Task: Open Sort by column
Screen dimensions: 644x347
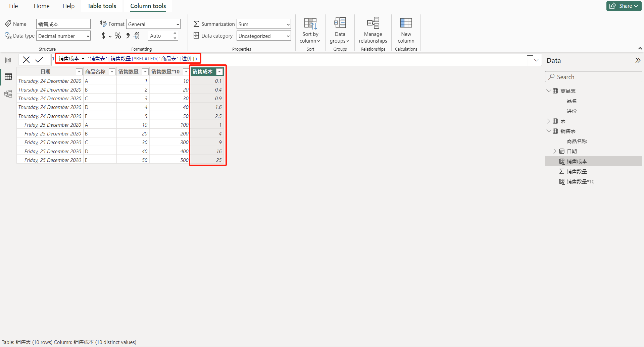Action: (x=310, y=31)
